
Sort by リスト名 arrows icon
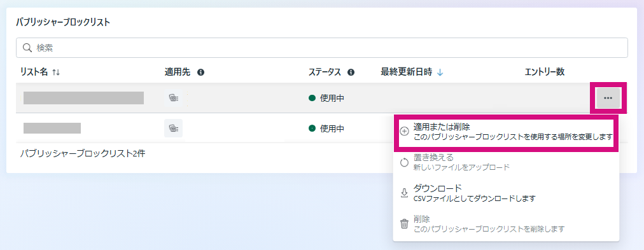(56, 73)
